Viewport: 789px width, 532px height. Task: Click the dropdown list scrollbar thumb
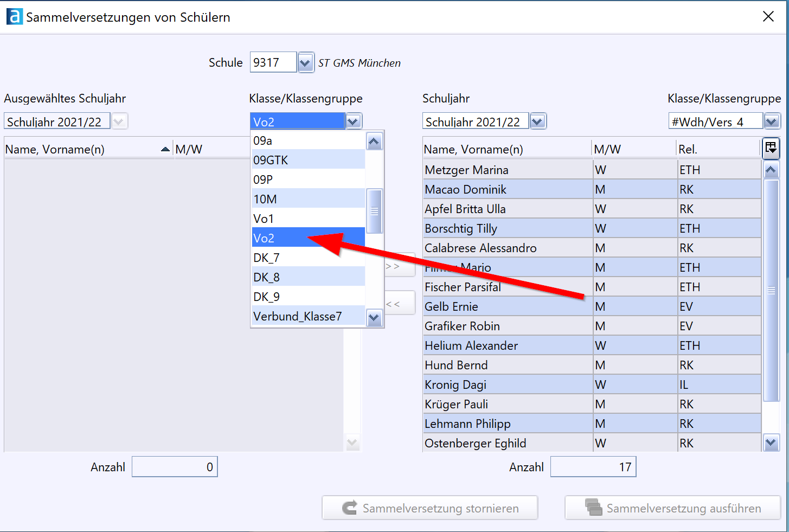(x=374, y=211)
